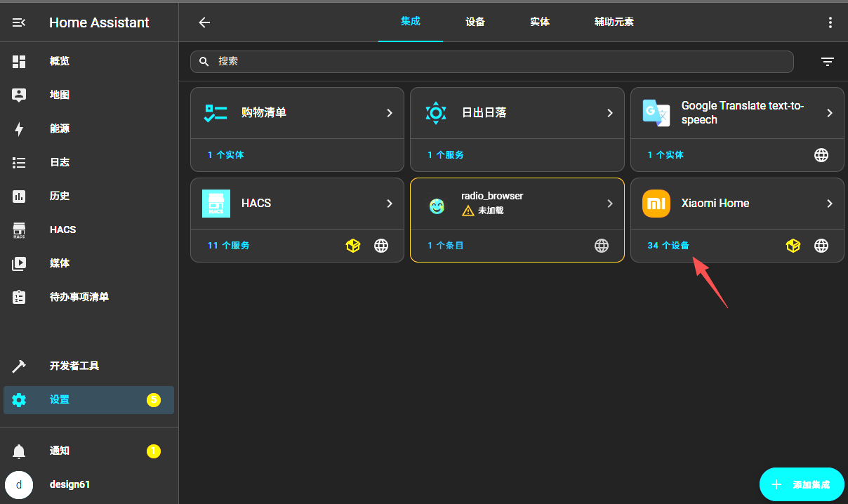
Task: Open the integrations filter icon
Action: (827, 62)
